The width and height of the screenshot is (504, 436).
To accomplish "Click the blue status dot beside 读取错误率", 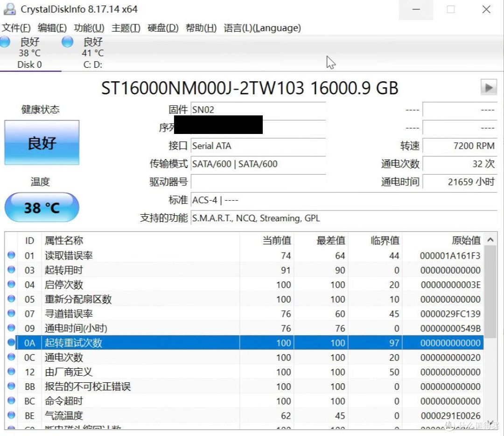I will point(11,255).
